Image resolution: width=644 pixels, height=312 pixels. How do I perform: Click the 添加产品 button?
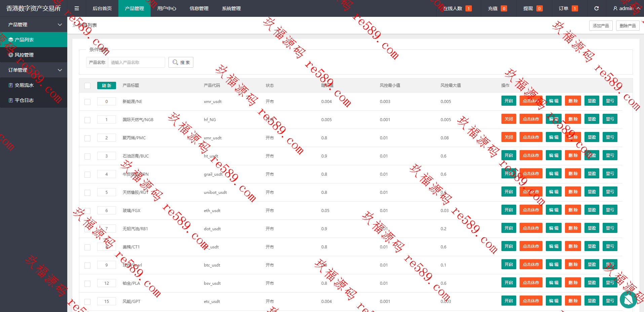pyautogui.click(x=601, y=26)
